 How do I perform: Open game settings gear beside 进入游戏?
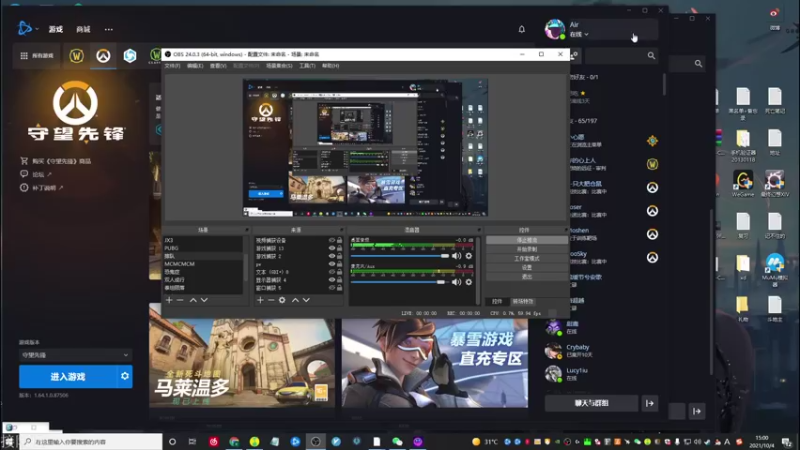125,376
